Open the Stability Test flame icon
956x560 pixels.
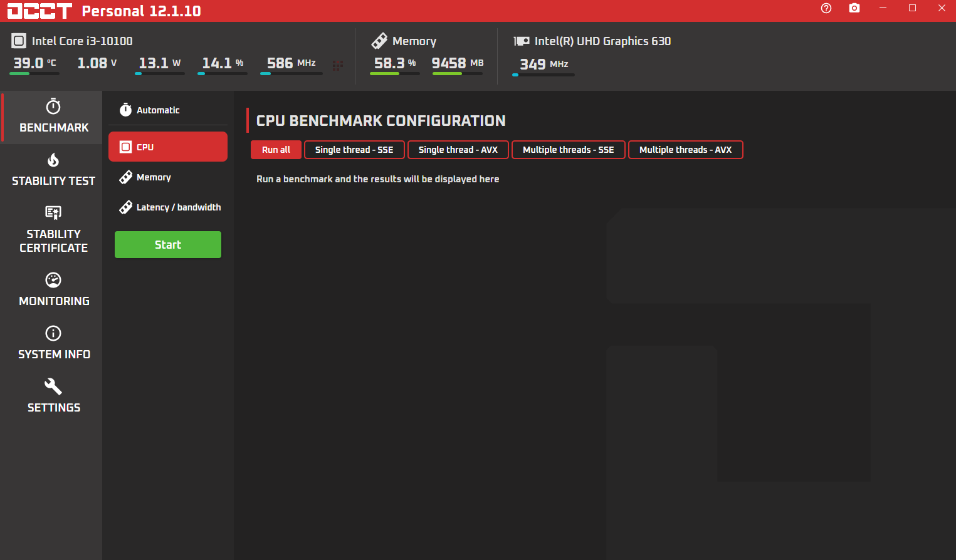point(53,160)
